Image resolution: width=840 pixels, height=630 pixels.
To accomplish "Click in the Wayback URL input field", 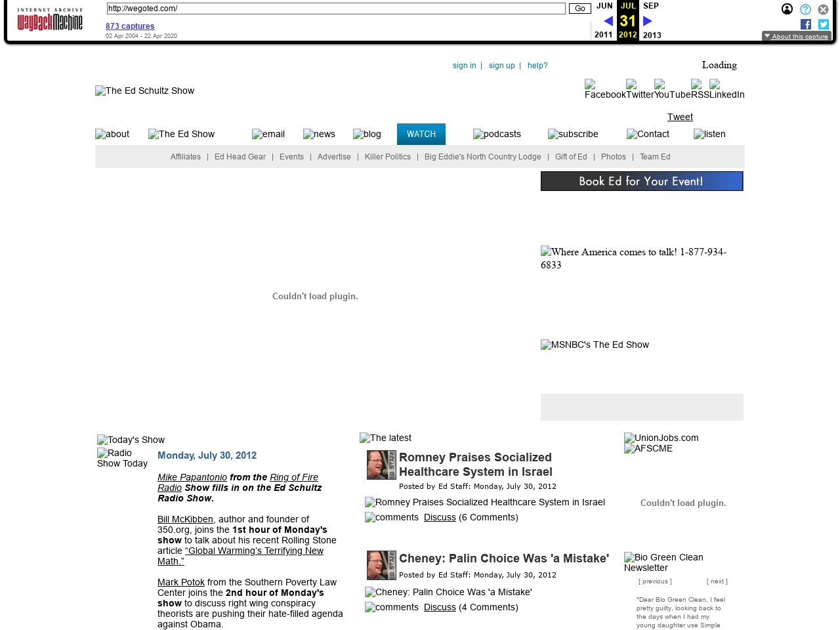I will (x=335, y=9).
